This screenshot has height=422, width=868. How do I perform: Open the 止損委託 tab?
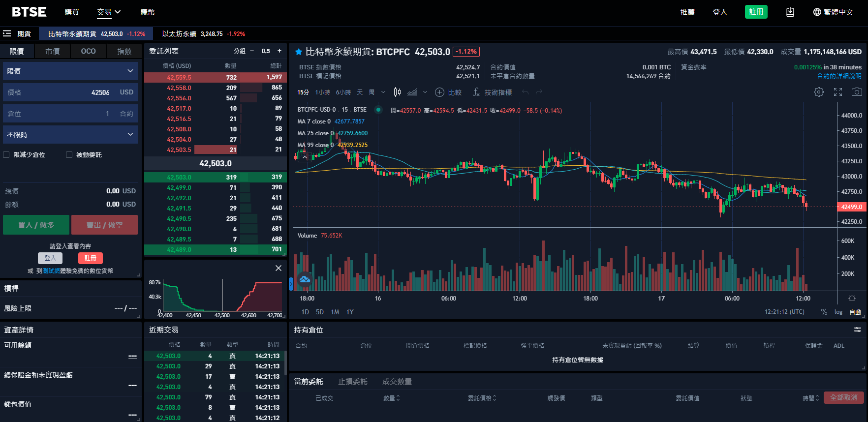353,381
